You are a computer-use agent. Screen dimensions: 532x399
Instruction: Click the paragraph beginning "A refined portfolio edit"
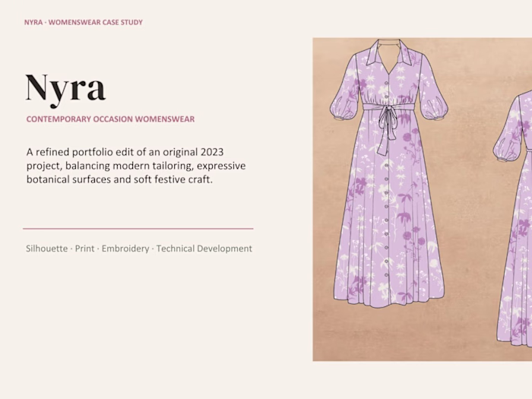point(136,166)
